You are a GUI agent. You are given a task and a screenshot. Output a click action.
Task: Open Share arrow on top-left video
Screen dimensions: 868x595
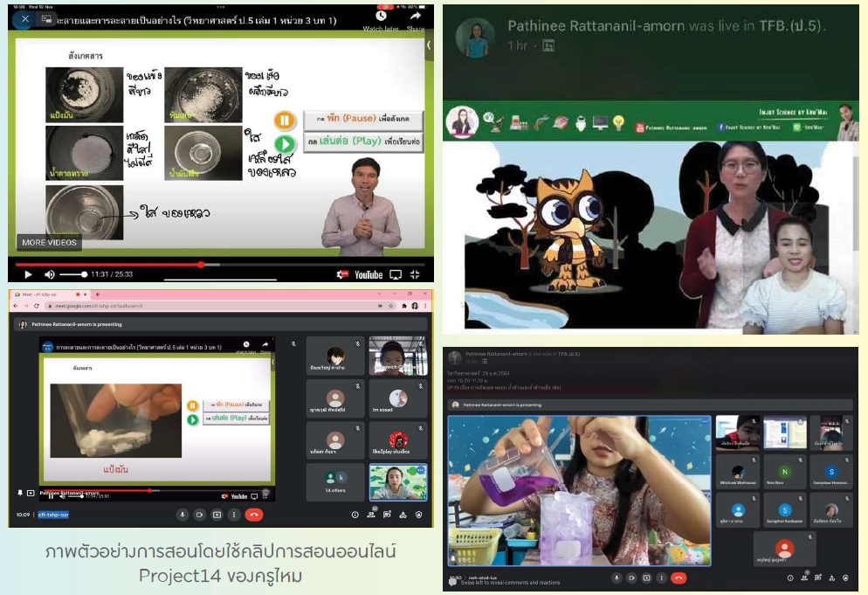[416, 16]
